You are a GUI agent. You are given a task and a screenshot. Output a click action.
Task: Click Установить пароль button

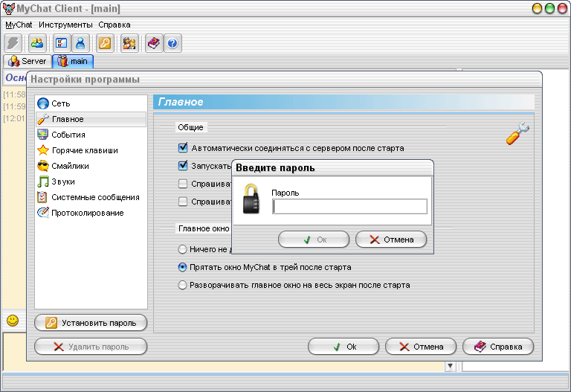[91, 323]
